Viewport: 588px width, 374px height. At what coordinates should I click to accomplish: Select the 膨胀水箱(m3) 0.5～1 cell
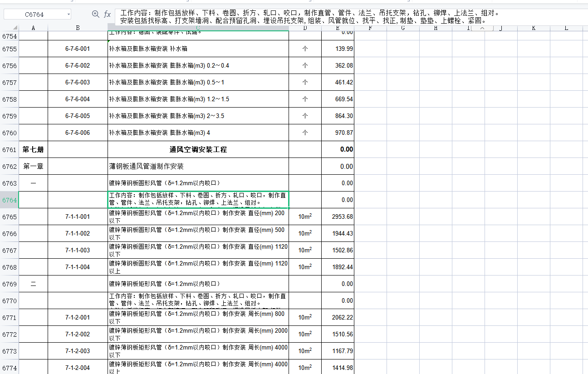pos(198,82)
